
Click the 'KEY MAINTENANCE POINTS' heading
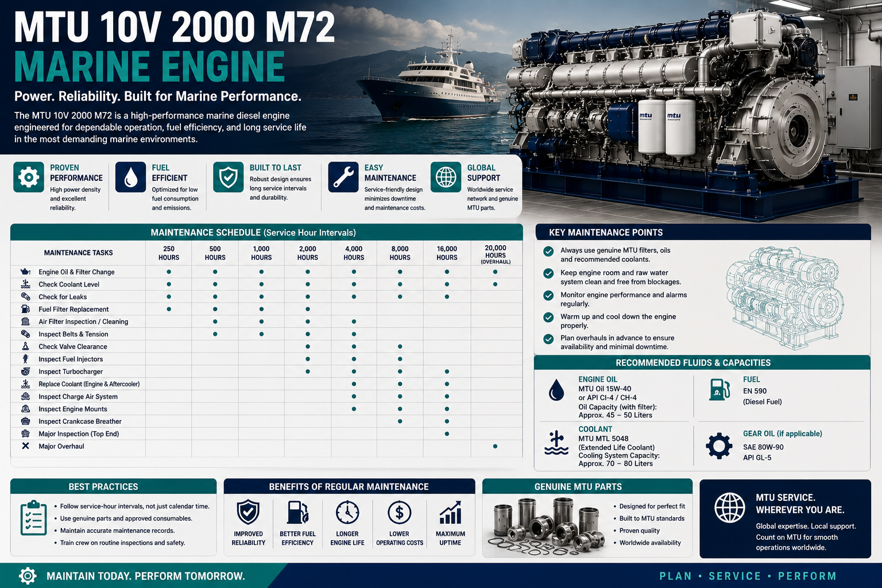click(x=606, y=233)
